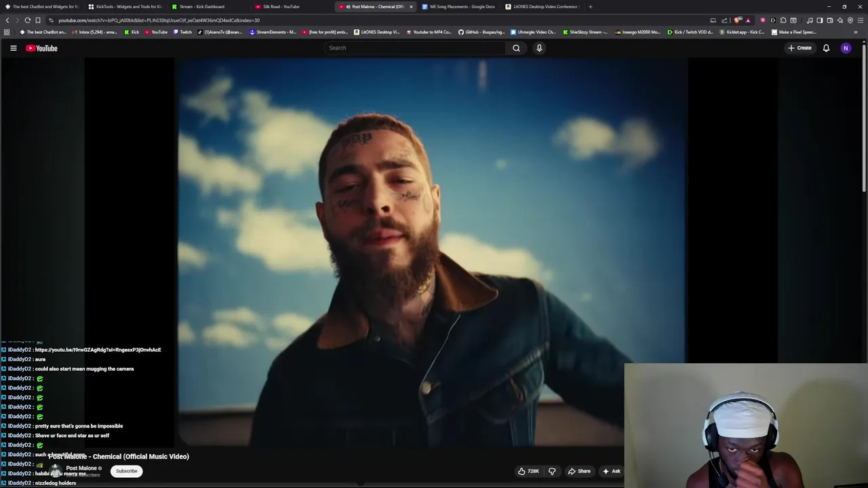
Task: Click the Create button
Action: (x=800, y=48)
